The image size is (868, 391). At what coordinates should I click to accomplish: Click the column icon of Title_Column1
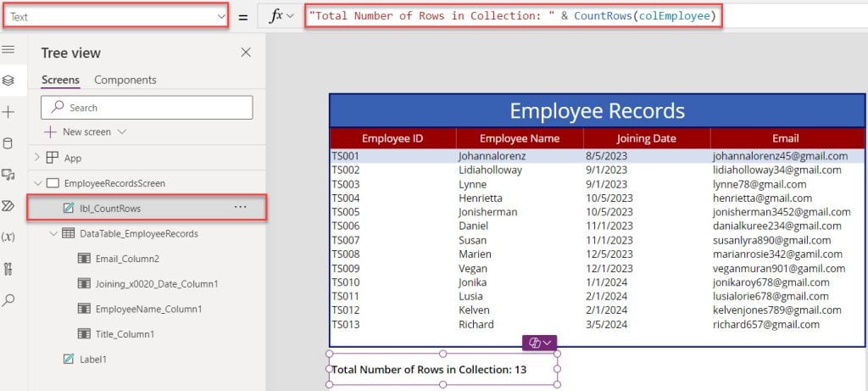coord(84,334)
